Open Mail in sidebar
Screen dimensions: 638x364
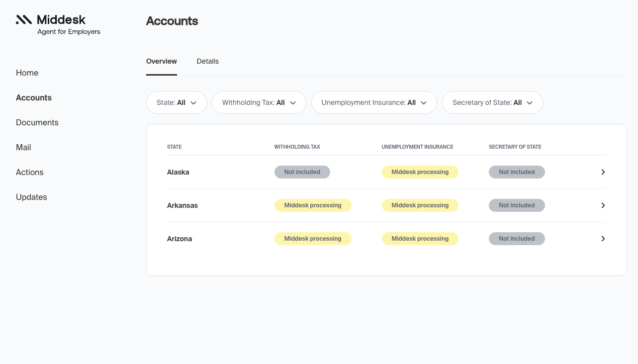click(23, 147)
